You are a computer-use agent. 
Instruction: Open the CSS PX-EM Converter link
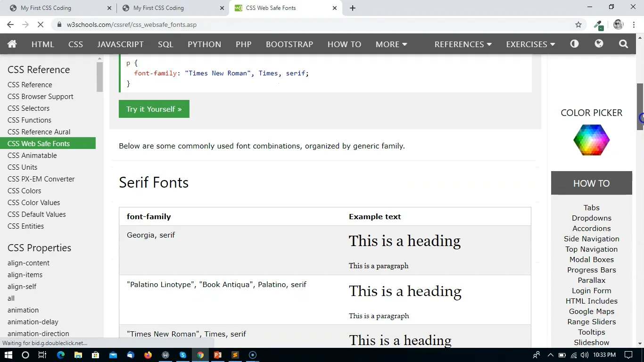tap(41, 179)
